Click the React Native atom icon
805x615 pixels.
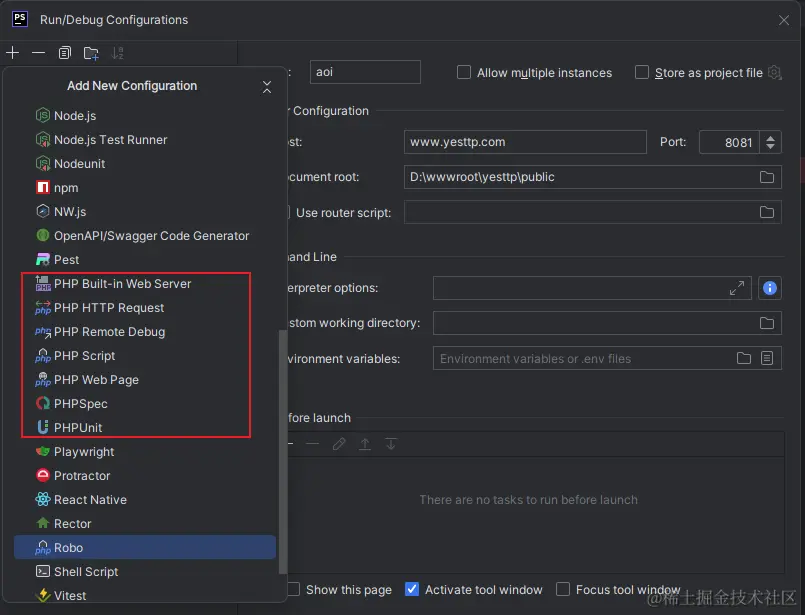pyautogui.click(x=43, y=499)
